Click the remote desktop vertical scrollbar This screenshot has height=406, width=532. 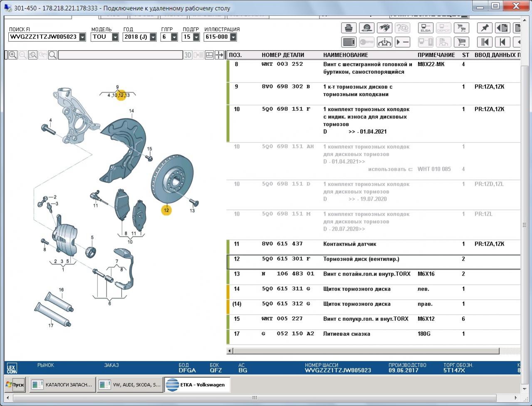(x=525, y=225)
